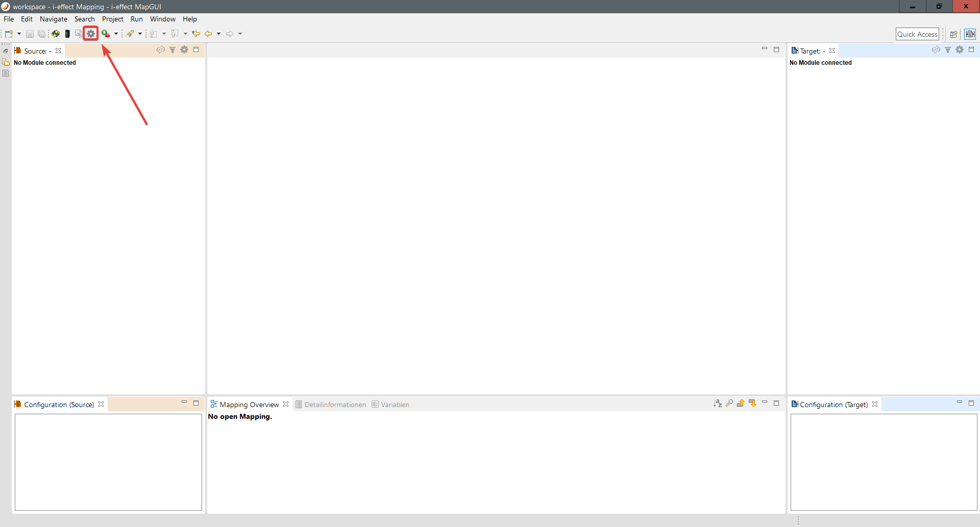The width and height of the screenshot is (980, 527).
Task: Open dropdown arrow next to the run icon
Action: pos(116,34)
